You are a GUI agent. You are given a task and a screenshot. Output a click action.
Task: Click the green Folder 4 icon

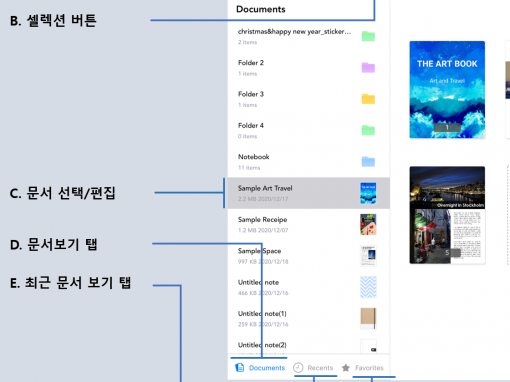368,130
